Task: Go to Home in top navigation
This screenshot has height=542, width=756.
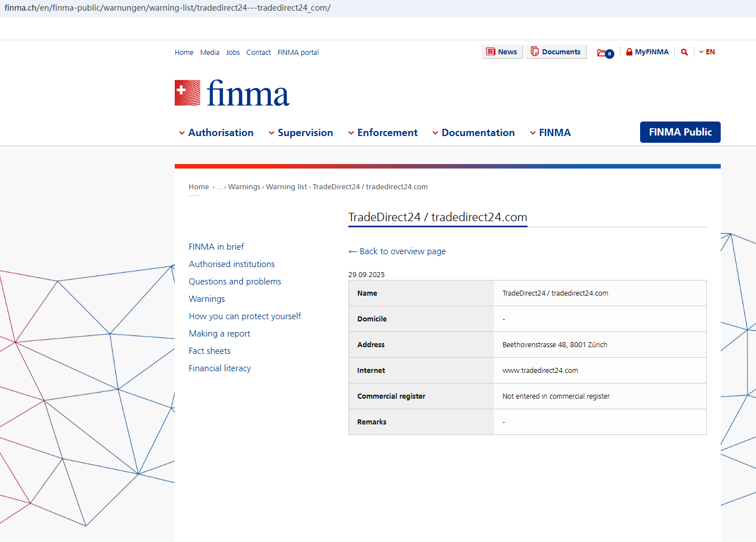Action: [184, 53]
